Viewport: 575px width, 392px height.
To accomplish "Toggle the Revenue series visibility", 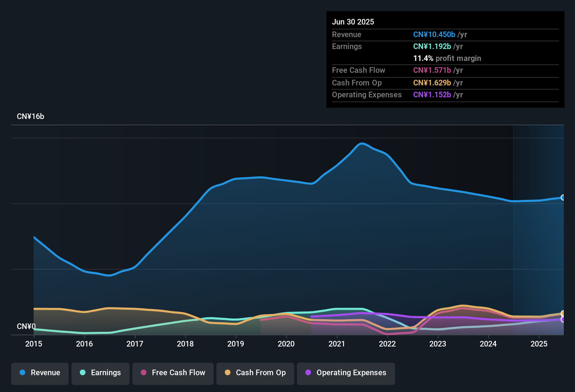I will click(x=40, y=373).
